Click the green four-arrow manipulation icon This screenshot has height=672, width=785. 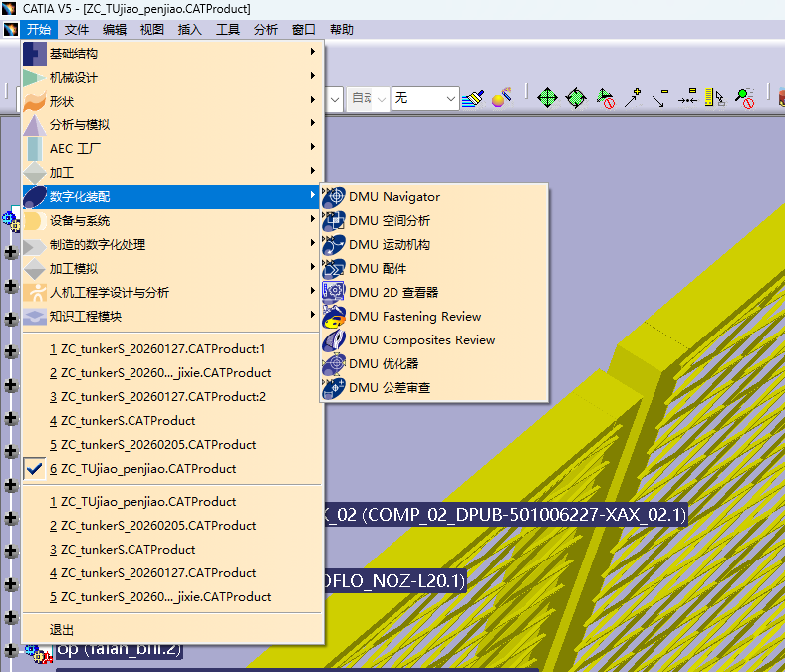[547, 98]
